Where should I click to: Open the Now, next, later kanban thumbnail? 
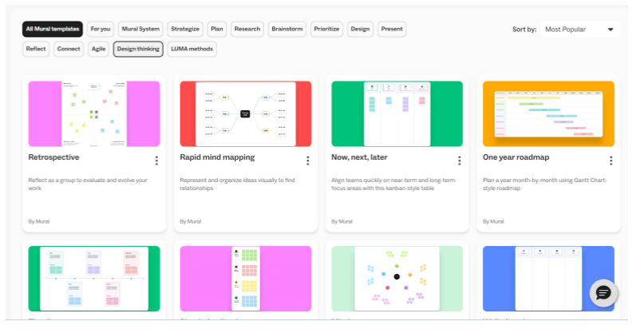pos(397,113)
